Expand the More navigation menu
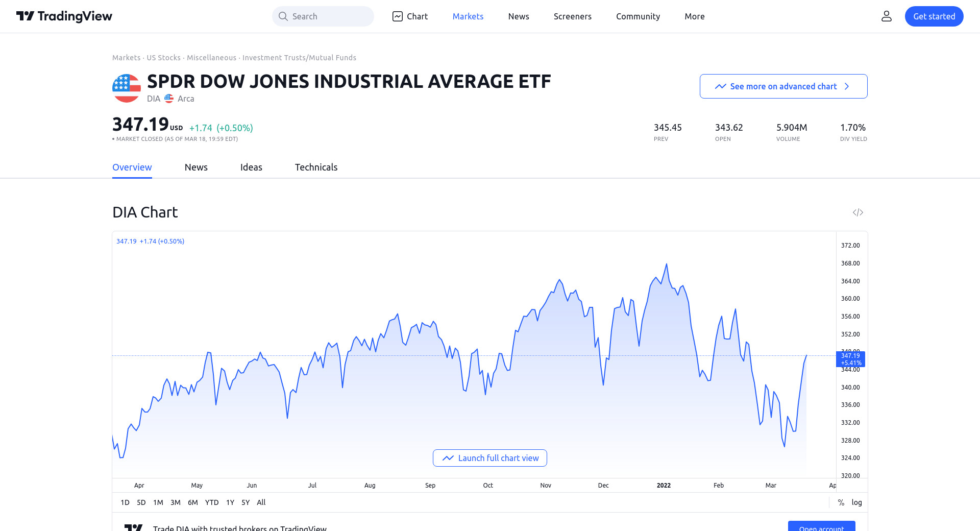Image resolution: width=980 pixels, height=531 pixels. (x=695, y=16)
